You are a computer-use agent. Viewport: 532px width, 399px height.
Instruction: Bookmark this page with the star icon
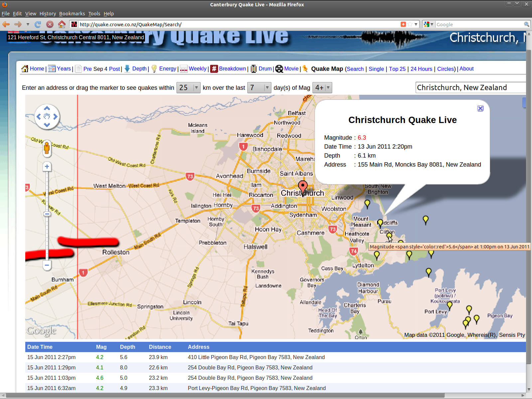pos(410,24)
